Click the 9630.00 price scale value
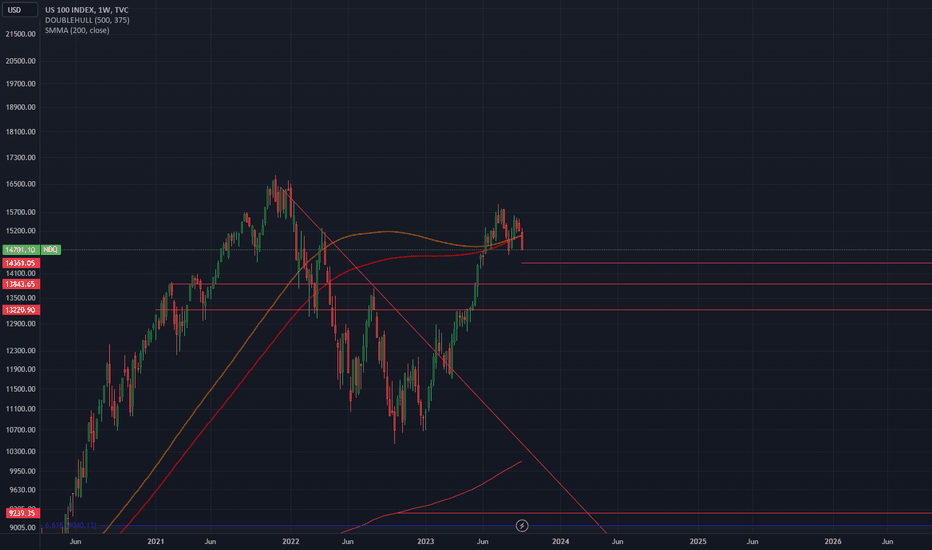Viewport: 932px width, 550px height. [x=22, y=490]
